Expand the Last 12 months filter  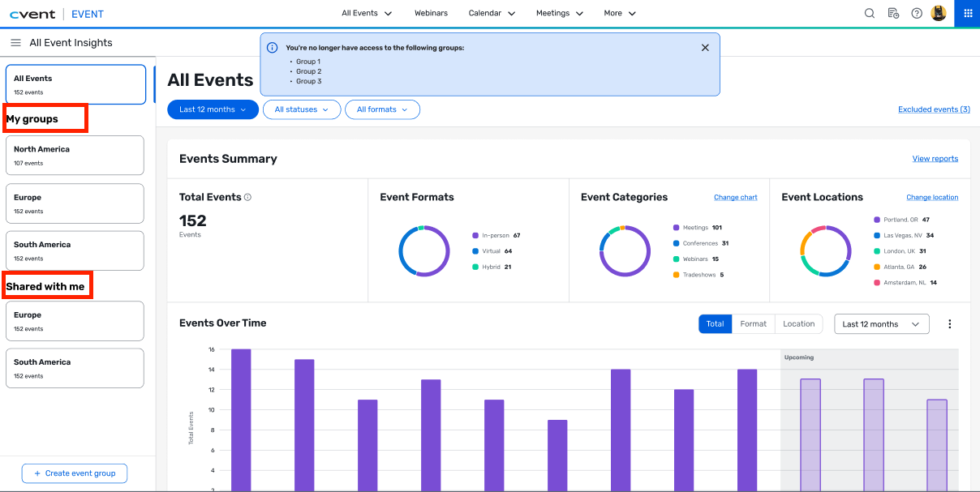point(213,109)
